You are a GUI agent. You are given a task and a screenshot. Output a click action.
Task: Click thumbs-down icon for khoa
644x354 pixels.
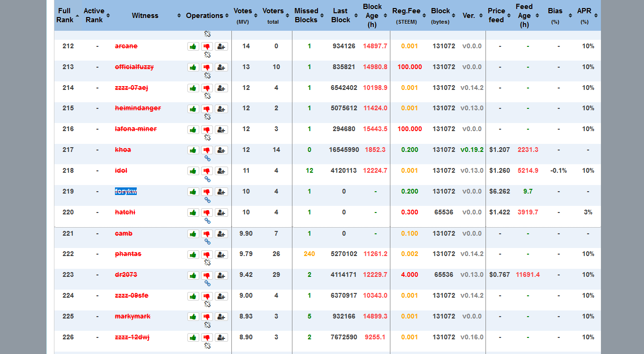[207, 150]
